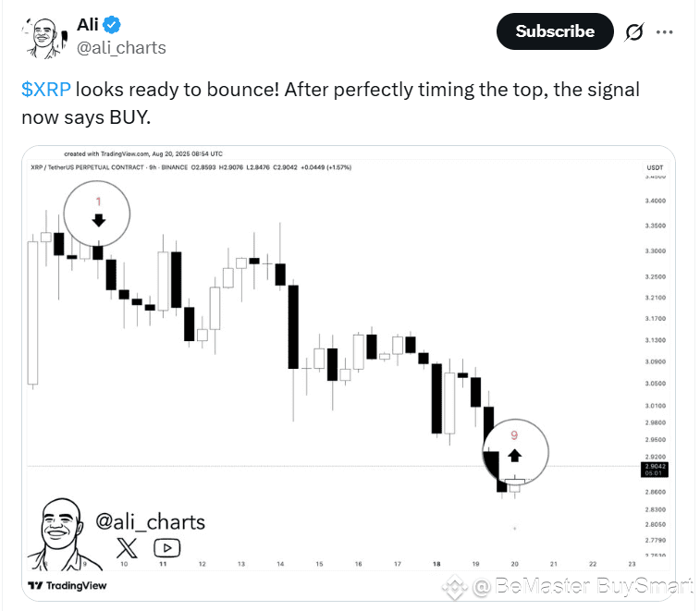Viewport: 700px width, 611px height.
Task: Click the up arrow buy signal marker
Action: point(514,455)
